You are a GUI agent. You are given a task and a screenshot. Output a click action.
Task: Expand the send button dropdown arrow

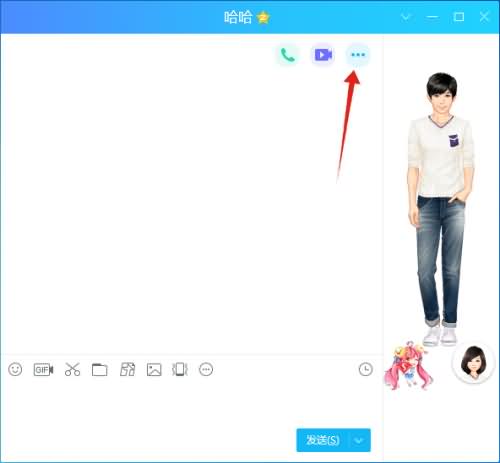point(359,440)
